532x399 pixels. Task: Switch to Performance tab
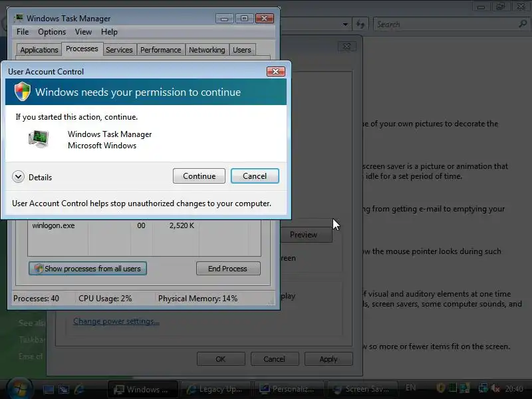pos(160,50)
